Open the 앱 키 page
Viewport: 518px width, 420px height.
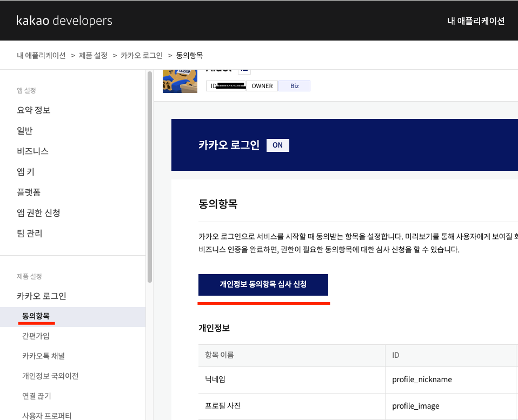[x=25, y=171]
